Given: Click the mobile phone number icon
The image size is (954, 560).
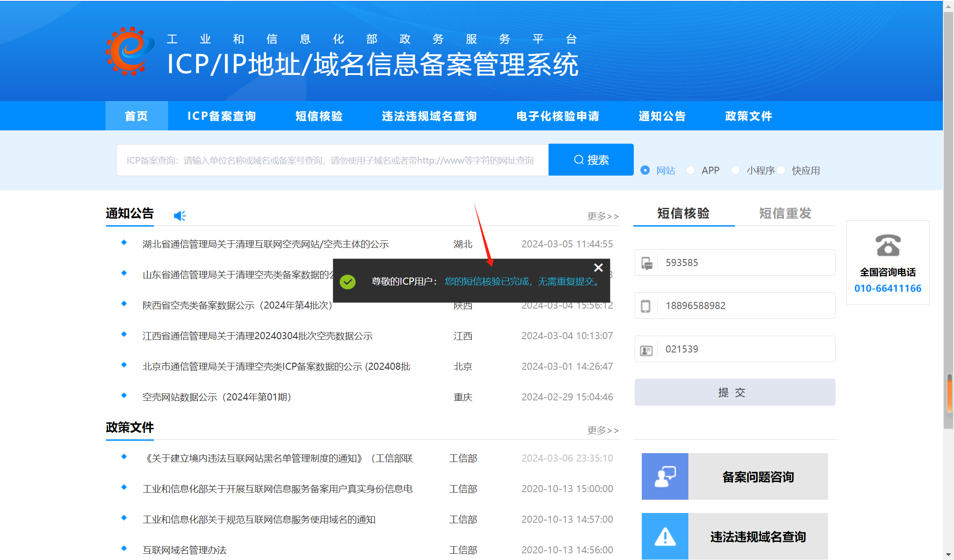Looking at the screenshot, I should click(646, 306).
